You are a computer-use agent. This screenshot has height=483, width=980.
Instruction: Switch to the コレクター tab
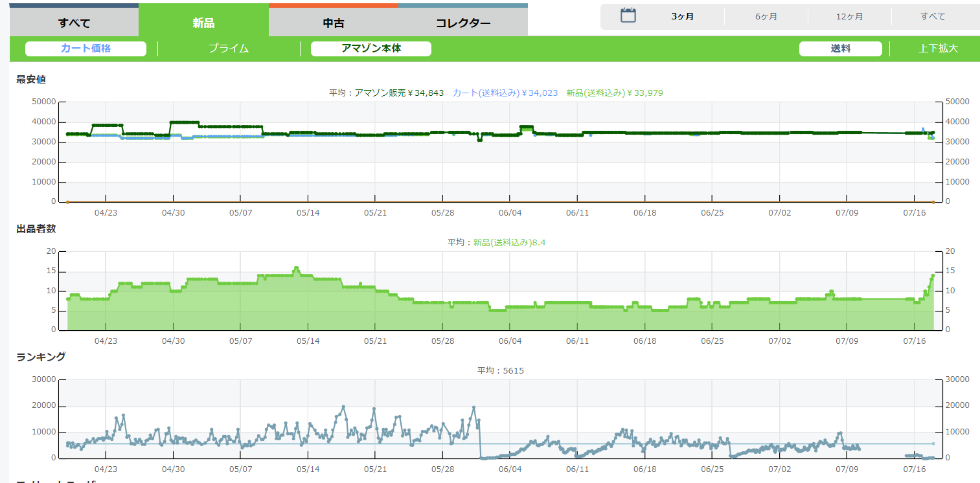pos(462,23)
